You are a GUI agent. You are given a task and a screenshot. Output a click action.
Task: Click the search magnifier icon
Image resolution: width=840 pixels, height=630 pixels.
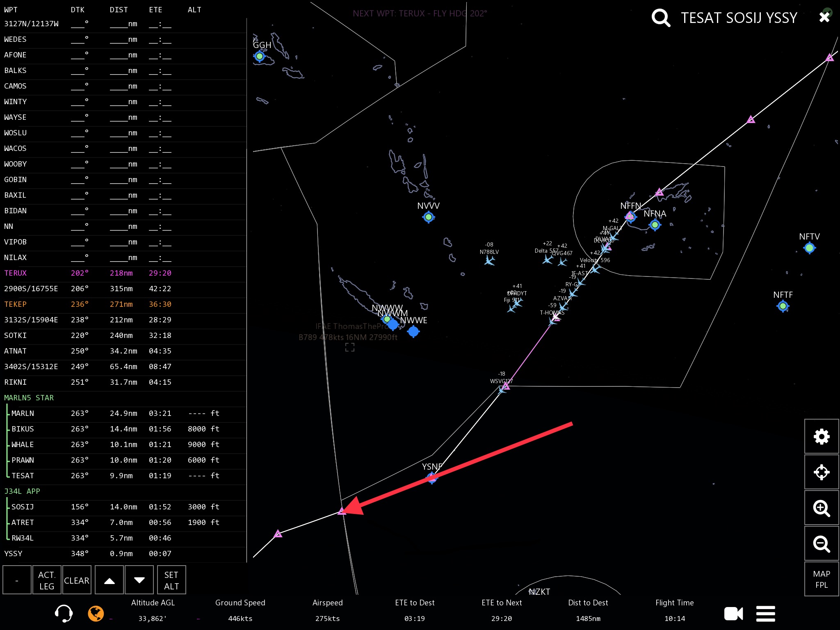tap(661, 18)
